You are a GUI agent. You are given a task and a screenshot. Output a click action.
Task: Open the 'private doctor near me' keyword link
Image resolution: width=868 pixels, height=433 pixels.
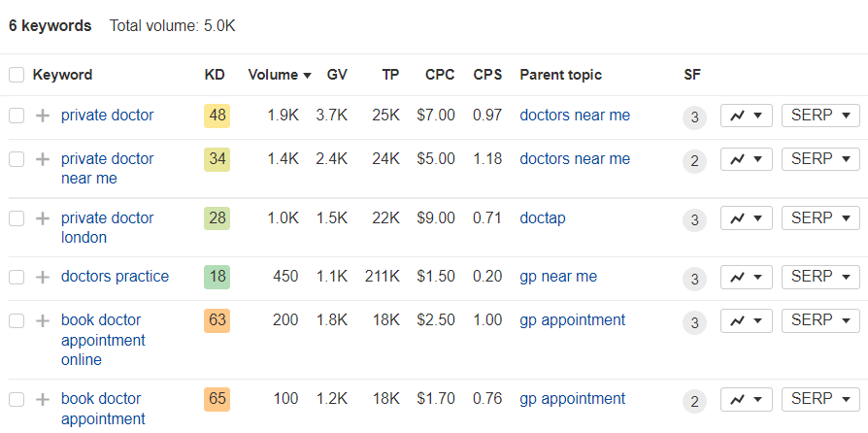point(108,169)
